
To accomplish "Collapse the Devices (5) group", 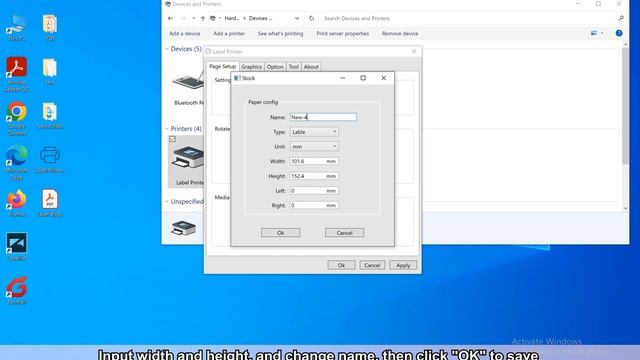I will [x=167, y=49].
